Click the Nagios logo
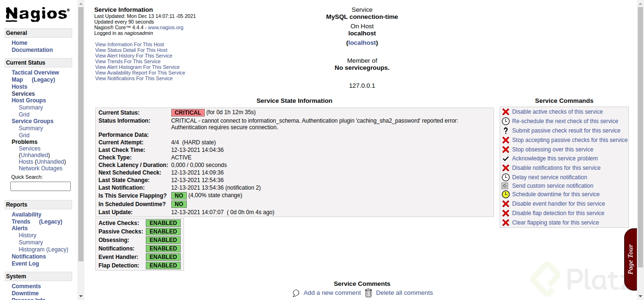This screenshot has width=644, height=300. click(38, 14)
